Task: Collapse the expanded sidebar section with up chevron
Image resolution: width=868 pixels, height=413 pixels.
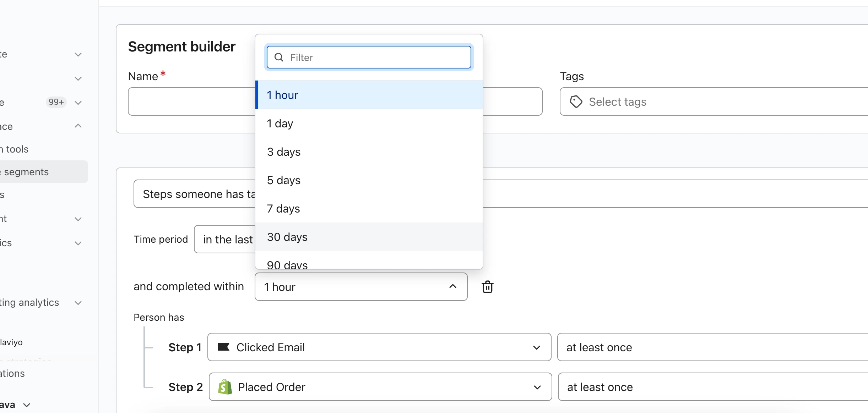Action: [x=78, y=126]
